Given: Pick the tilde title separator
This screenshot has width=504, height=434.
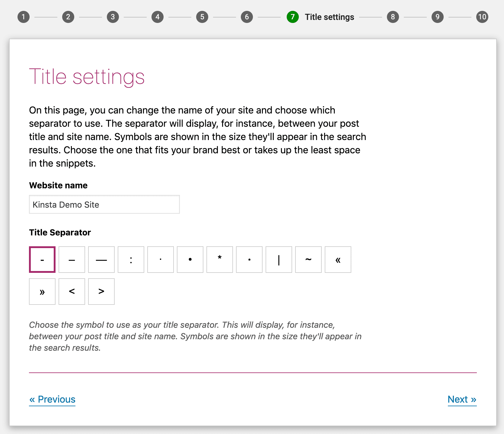Looking at the screenshot, I should [x=308, y=260].
